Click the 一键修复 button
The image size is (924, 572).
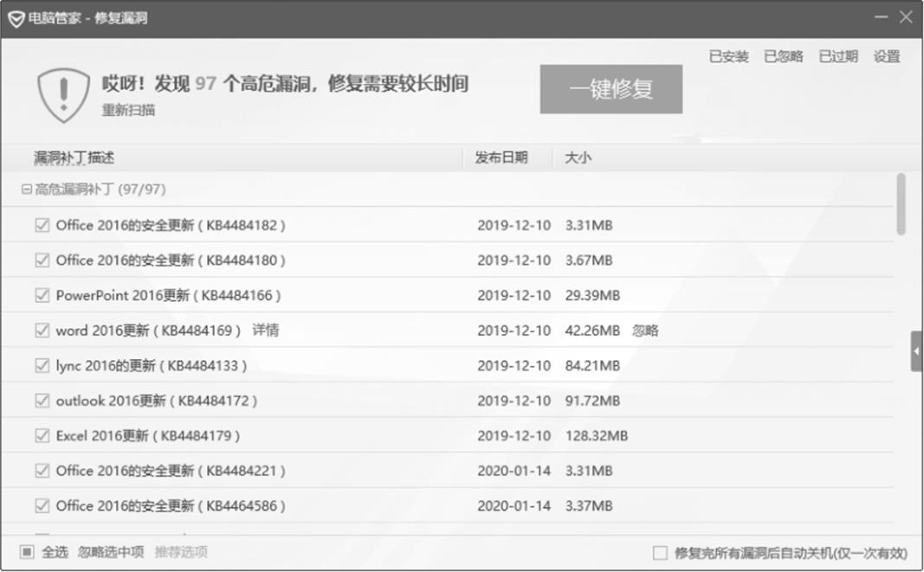click(x=611, y=89)
